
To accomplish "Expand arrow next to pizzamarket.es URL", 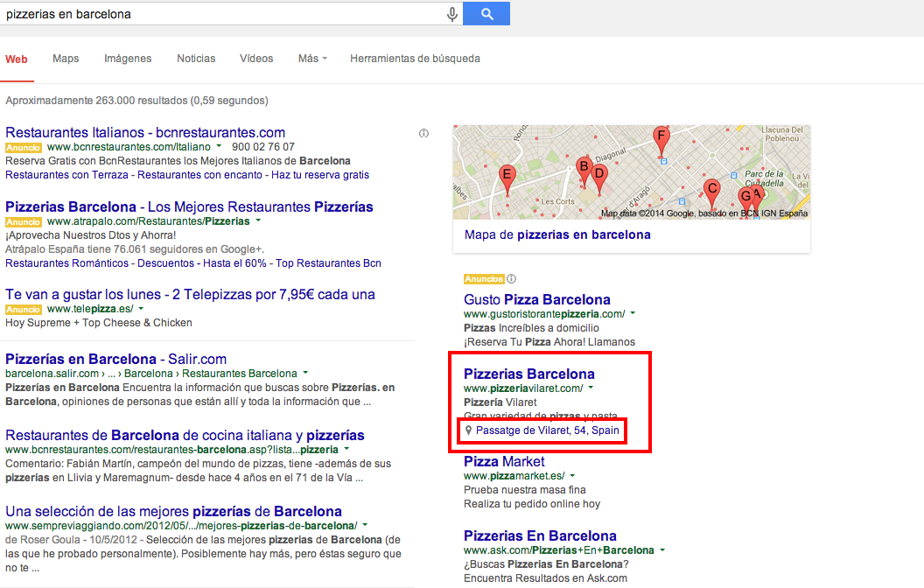I will coord(572,475).
